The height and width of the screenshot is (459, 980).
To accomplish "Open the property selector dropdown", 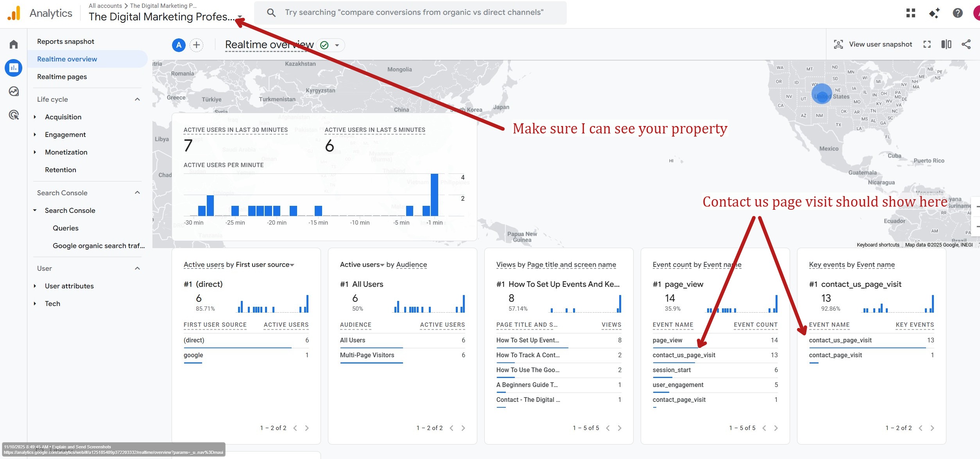I will 239,17.
